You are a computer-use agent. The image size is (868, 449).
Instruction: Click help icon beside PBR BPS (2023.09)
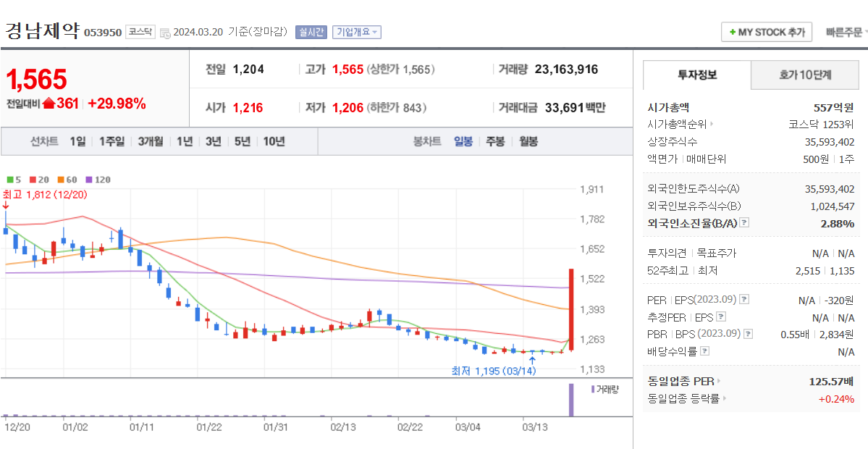click(x=749, y=334)
